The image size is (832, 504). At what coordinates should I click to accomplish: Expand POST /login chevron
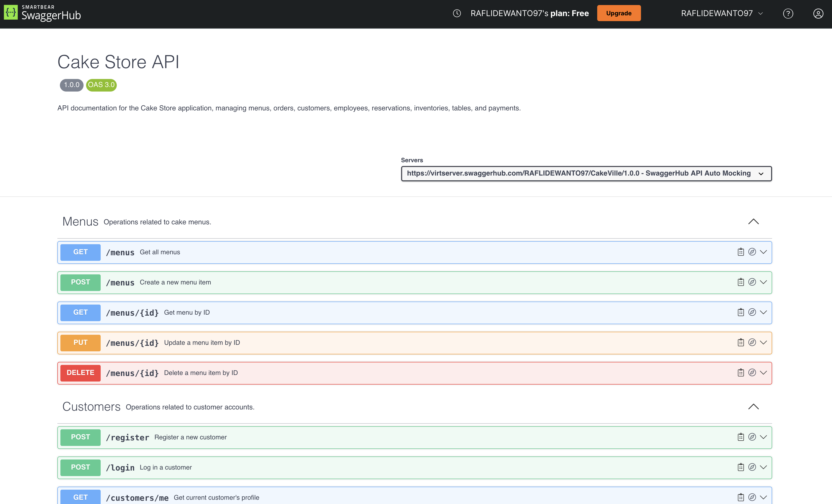pyautogui.click(x=764, y=467)
